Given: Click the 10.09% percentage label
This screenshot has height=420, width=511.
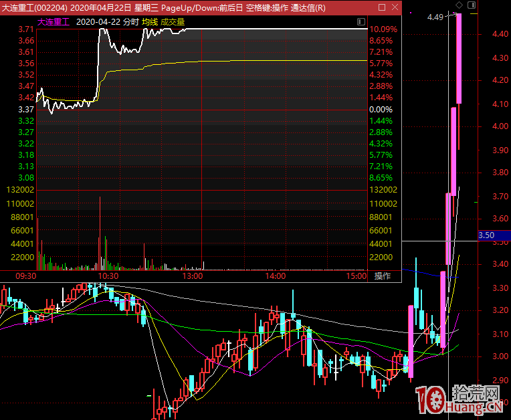Looking at the screenshot, I should point(383,29).
